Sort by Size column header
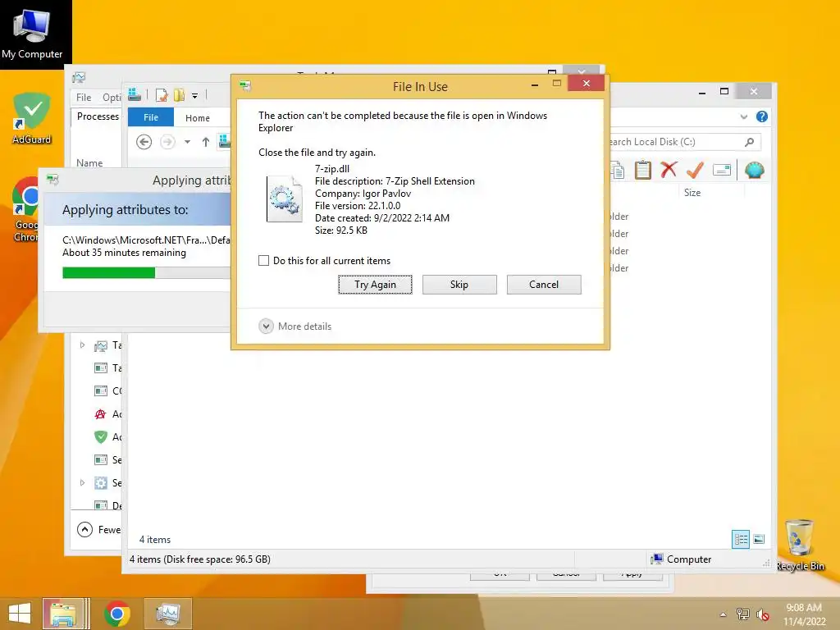The height and width of the screenshot is (630, 840). (x=692, y=192)
